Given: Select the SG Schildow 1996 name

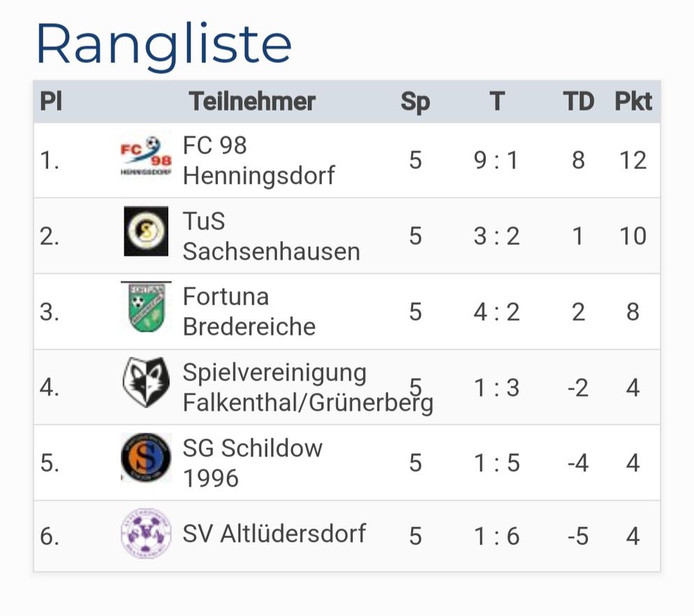Looking at the screenshot, I should pyautogui.click(x=253, y=463).
